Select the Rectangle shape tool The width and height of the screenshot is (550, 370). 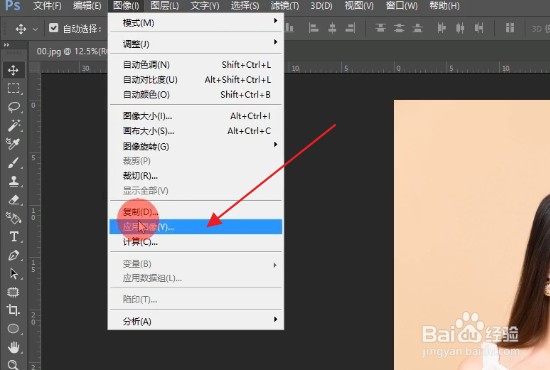pos(13,292)
